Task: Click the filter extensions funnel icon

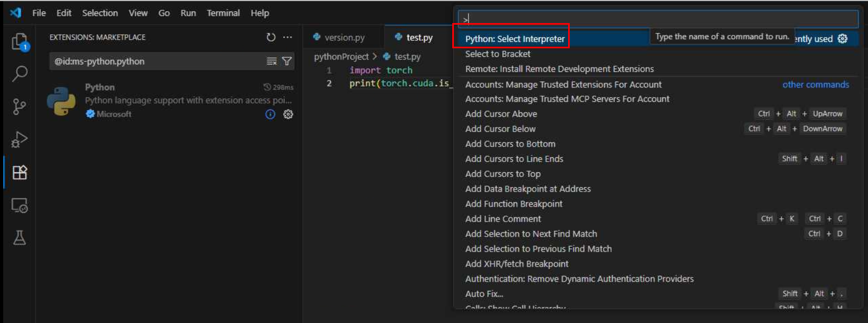Action: click(287, 61)
